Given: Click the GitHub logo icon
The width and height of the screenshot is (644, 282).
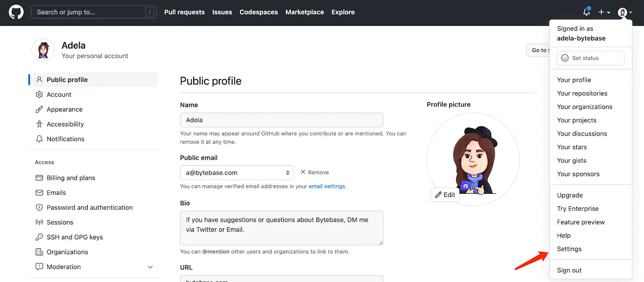Looking at the screenshot, I should pyautogui.click(x=16, y=12).
